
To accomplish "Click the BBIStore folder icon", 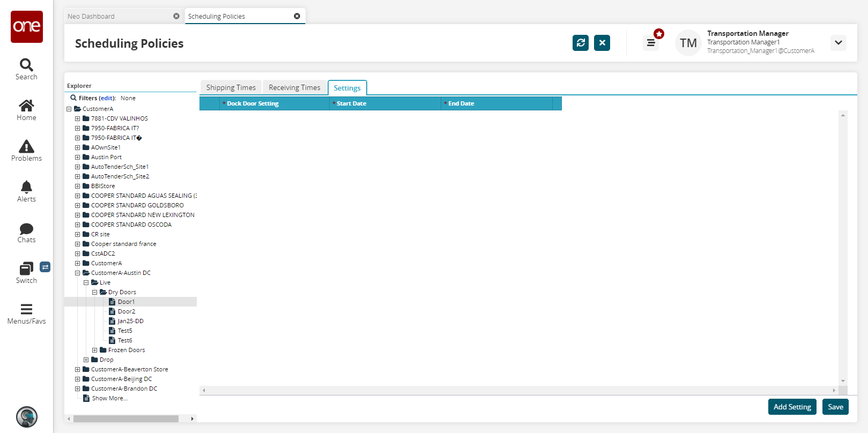I will coord(86,186).
